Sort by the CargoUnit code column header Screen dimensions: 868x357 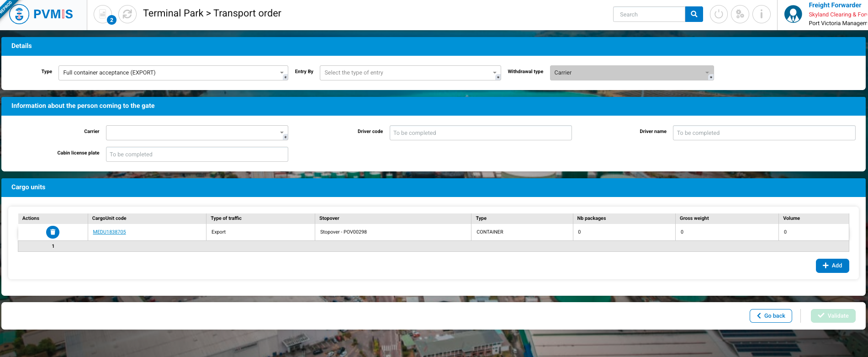(109, 218)
